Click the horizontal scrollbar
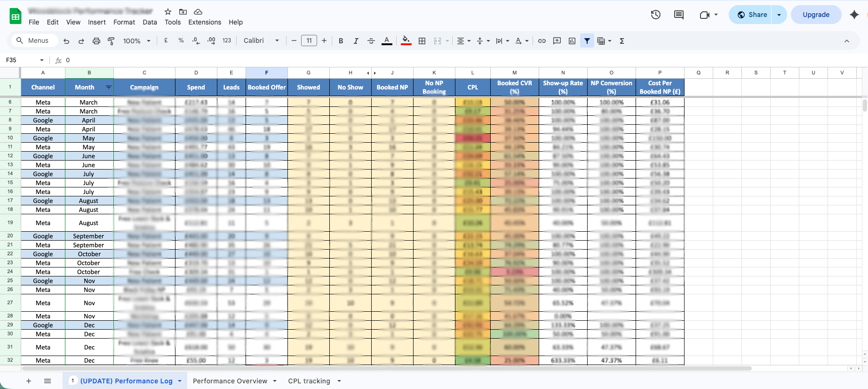Screen dimensions: 868x389 coord(386,368)
